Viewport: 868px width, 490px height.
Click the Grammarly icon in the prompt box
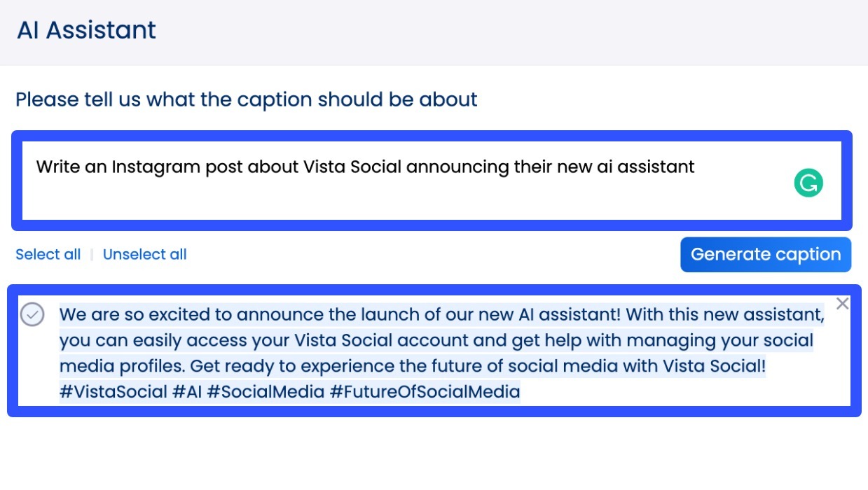[808, 183]
